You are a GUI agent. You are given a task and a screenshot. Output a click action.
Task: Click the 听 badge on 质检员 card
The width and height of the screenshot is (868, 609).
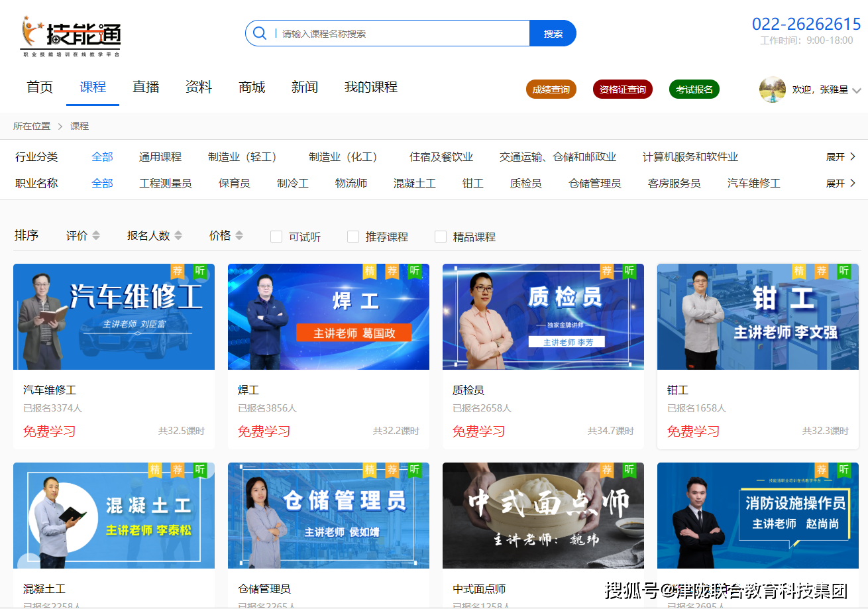629,271
